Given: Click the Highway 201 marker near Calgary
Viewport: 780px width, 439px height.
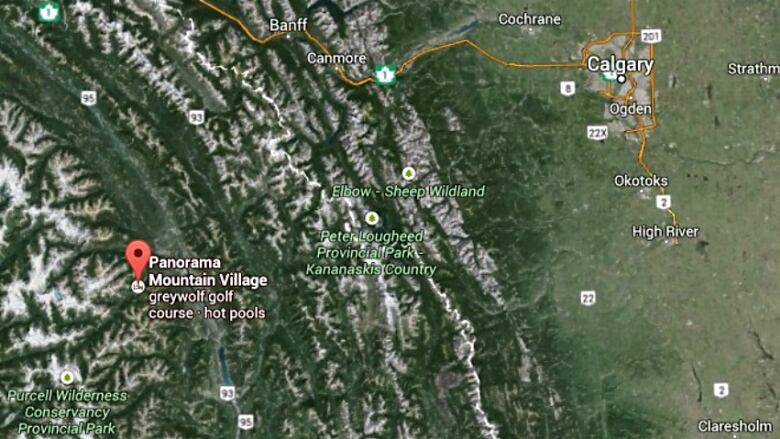Looking at the screenshot, I should [650, 36].
